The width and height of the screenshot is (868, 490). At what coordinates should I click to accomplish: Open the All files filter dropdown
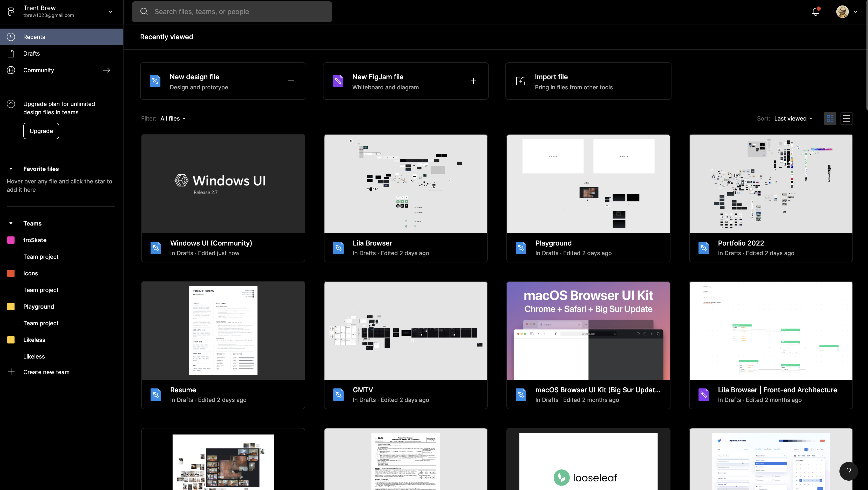coord(173,118)
